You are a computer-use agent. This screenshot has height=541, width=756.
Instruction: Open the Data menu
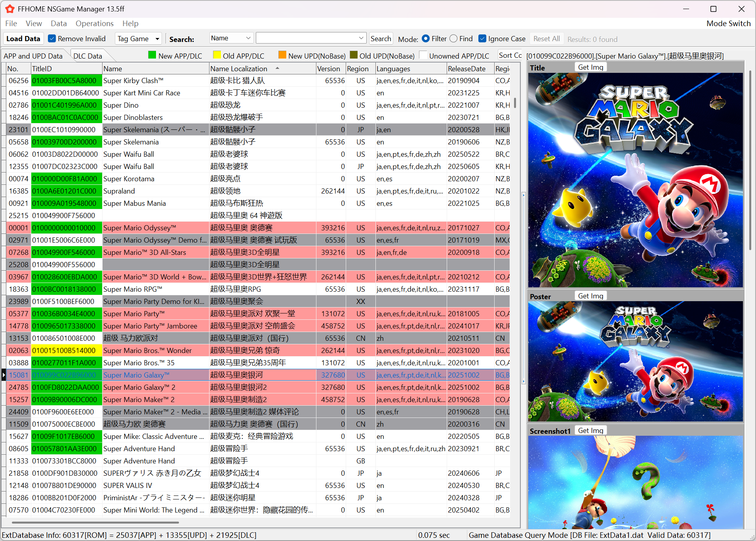click(x=59, y=23)
